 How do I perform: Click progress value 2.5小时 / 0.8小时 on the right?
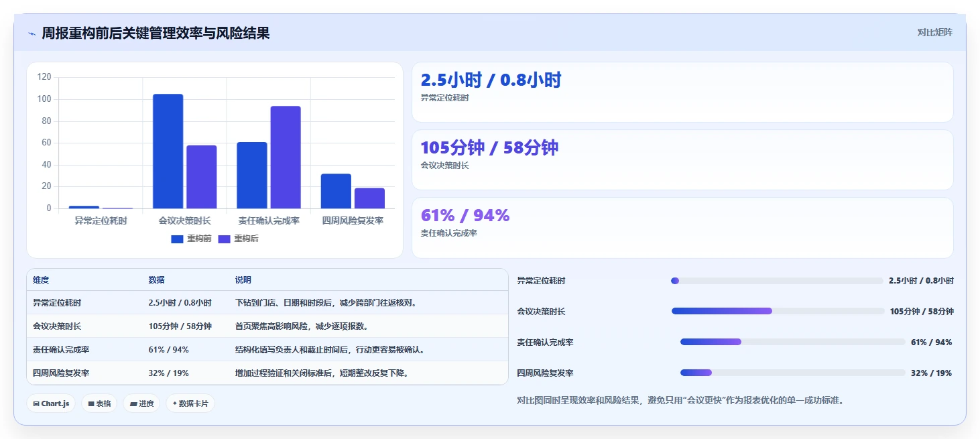click(x=921, y=281)
